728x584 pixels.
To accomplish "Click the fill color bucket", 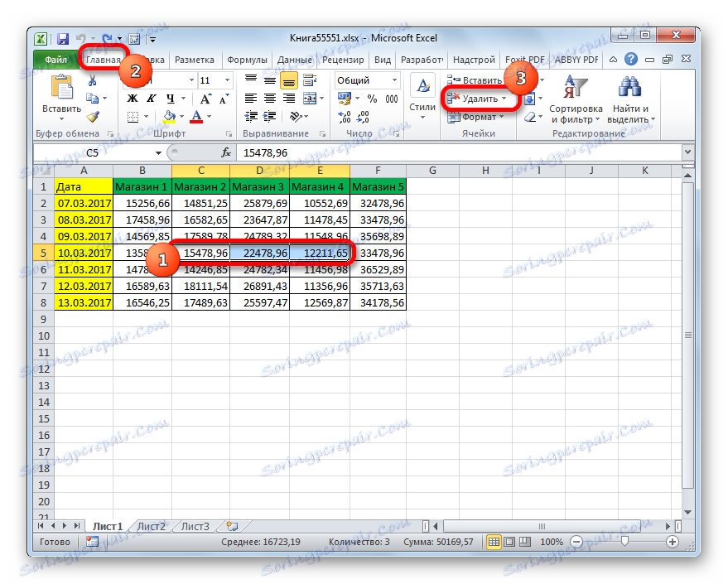I will 170,117.
